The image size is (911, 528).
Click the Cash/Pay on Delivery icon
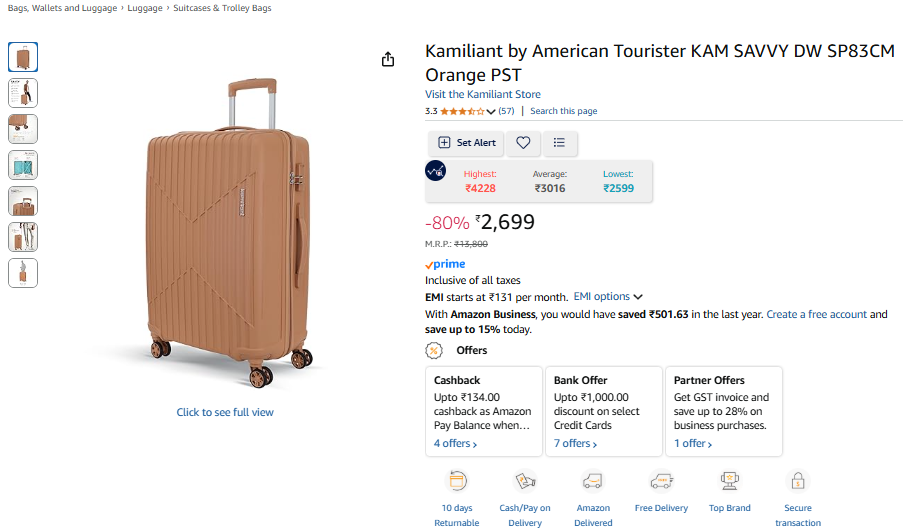coord(525,481)
